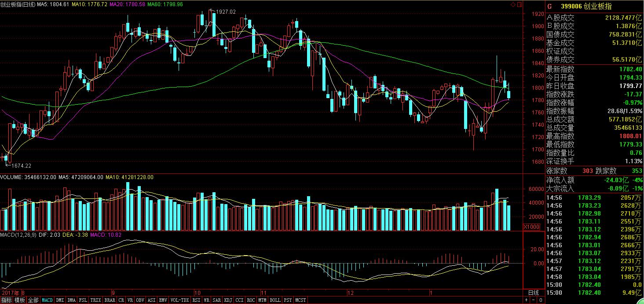644x304 pixels.
Task: Click the 14:58 tick row at 1783.04
Action: coord(594,277)
